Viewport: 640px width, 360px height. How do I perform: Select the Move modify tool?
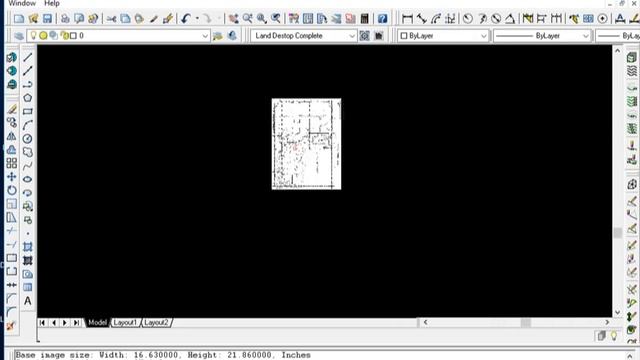pyautogui.click(x=12, y=177)
